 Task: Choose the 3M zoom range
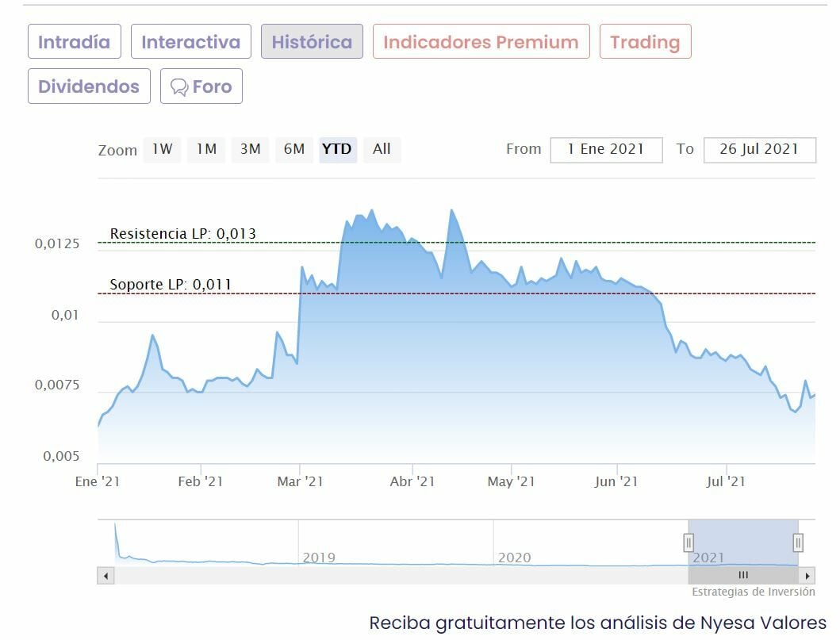point(250,149)
